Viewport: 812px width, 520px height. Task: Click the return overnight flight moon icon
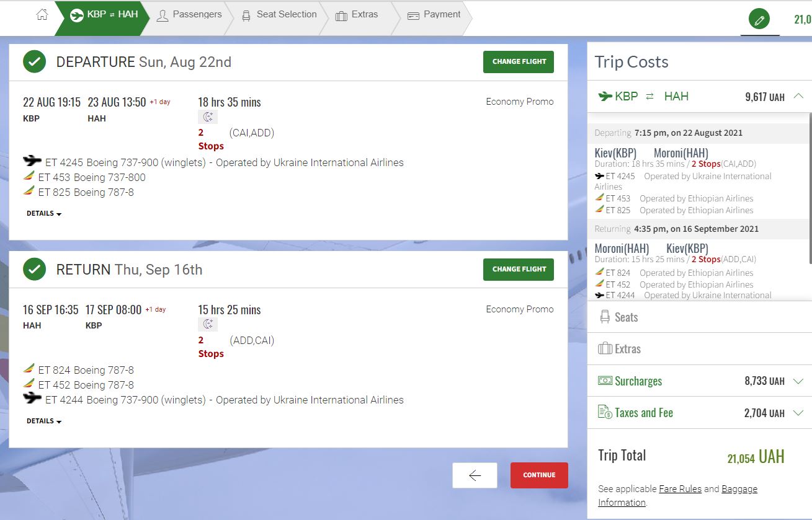[208, 324]
